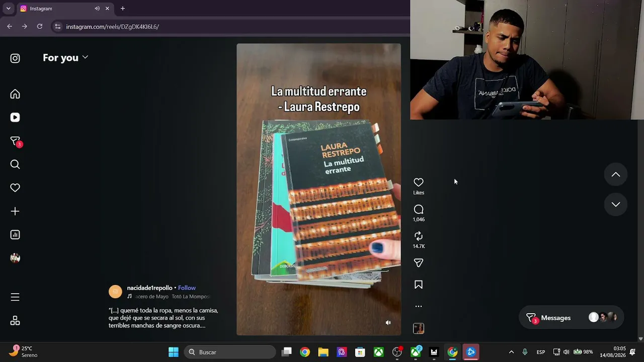The image size is (644, 362).
Task: Share the reel via the send icon
Action: point(419,262)
